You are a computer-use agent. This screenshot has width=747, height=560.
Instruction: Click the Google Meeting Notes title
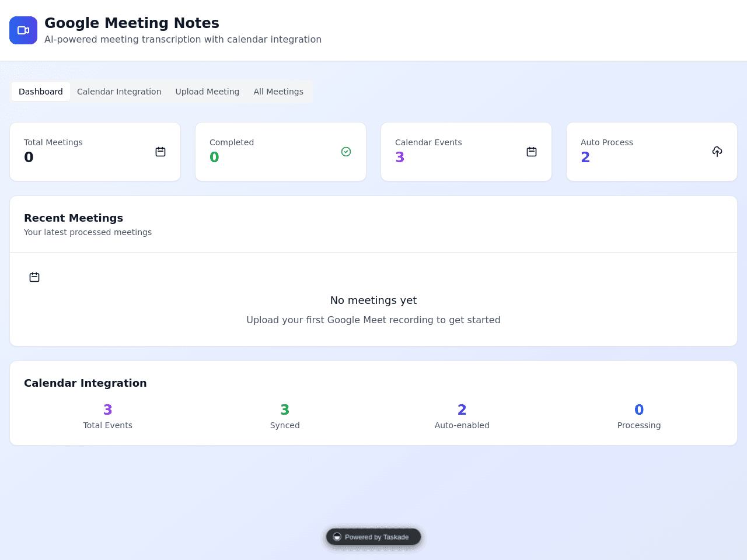click(x=132, y=23)
